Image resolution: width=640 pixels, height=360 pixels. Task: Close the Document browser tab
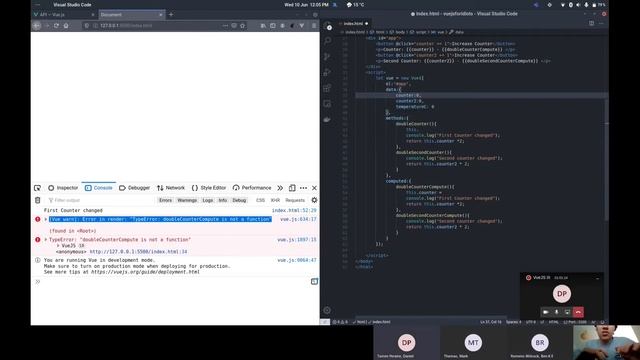pos(161,15)
